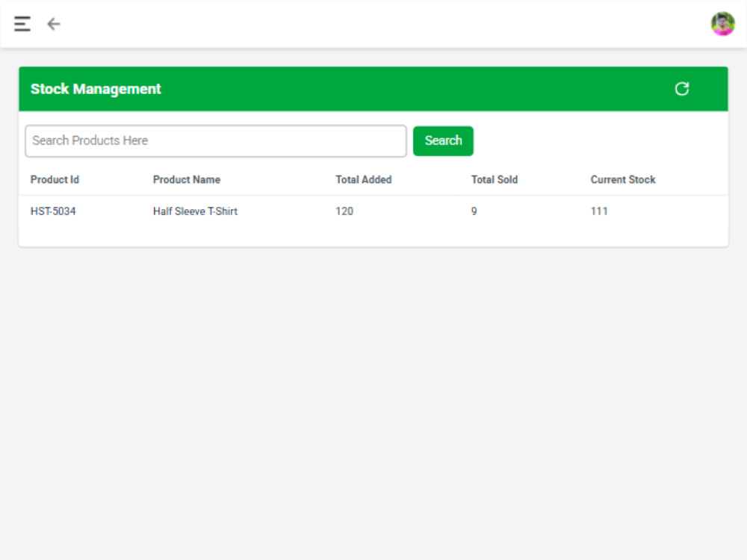Select the Current Stock column header
Image resolution: width=747 pixels, height=560 pixels.
(x=623, y=179)
